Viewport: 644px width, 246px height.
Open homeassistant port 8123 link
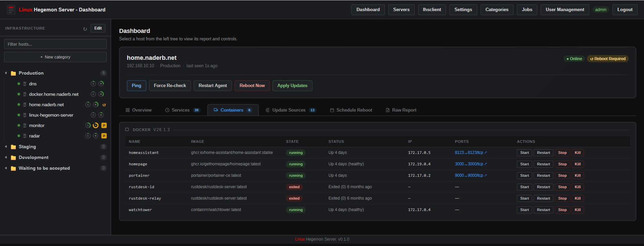[470, 153]
